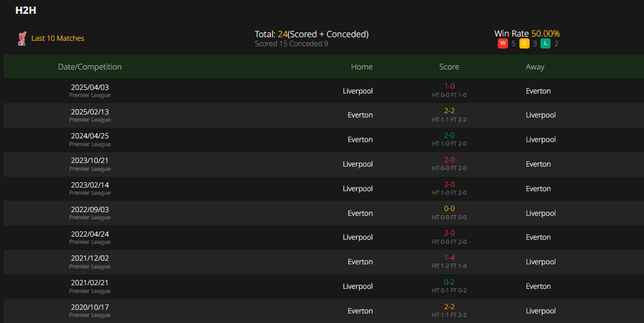Select the 2023/10/21 match date
Viewport: 644px width, 323px height.
click(90, 161)
